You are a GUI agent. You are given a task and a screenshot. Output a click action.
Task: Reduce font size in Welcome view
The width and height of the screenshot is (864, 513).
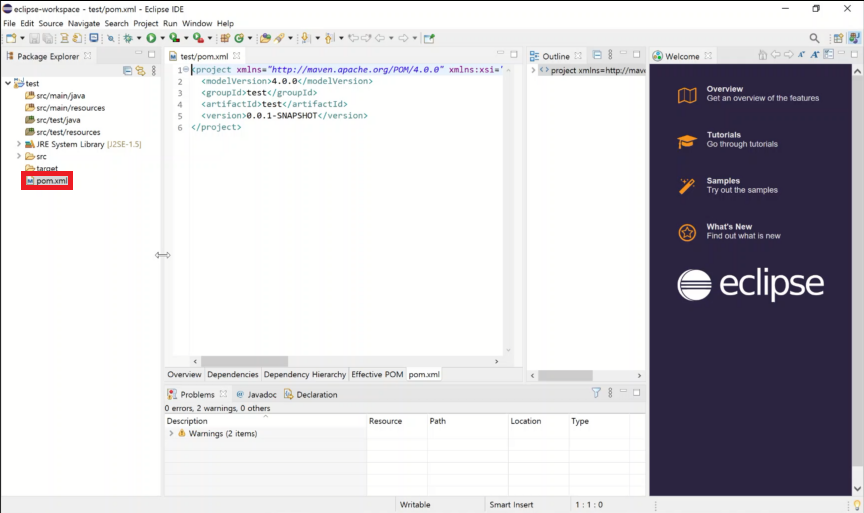[801, 55]
